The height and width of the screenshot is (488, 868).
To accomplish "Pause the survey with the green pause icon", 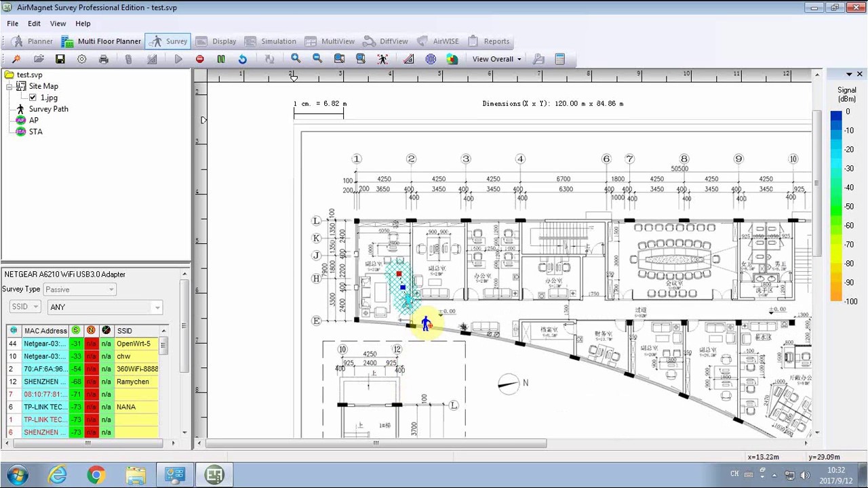I will point(221,60).
